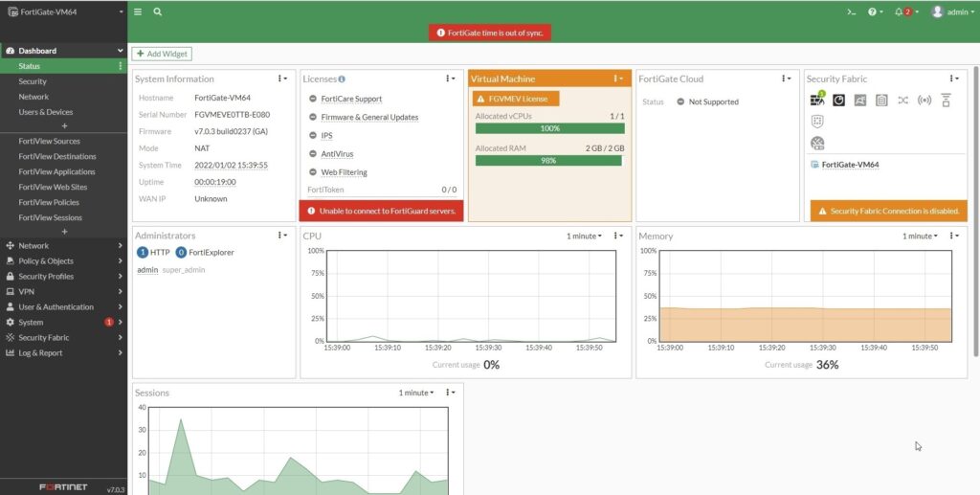Click the notifications bell icon
980x495 pixels.
pos(900,11)
